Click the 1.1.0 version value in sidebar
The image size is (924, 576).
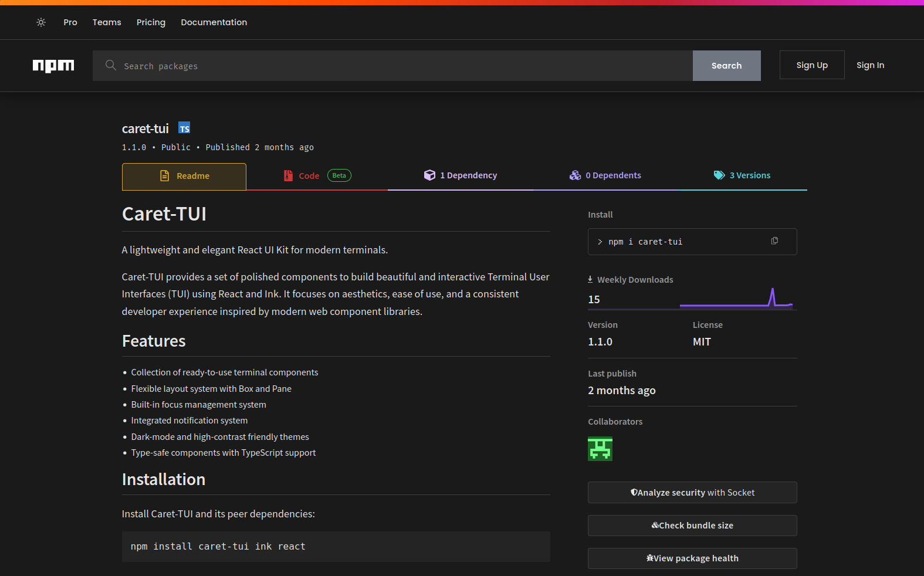pos(600,342)
